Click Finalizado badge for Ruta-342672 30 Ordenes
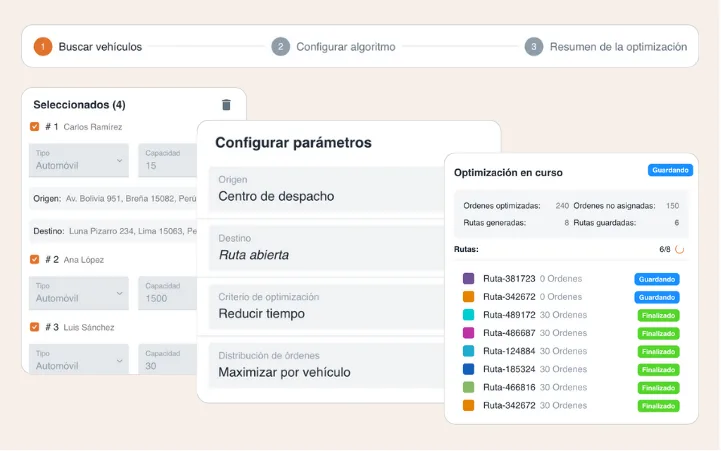The width and height of the screenshot is (721, 451). tap(658, 406)
